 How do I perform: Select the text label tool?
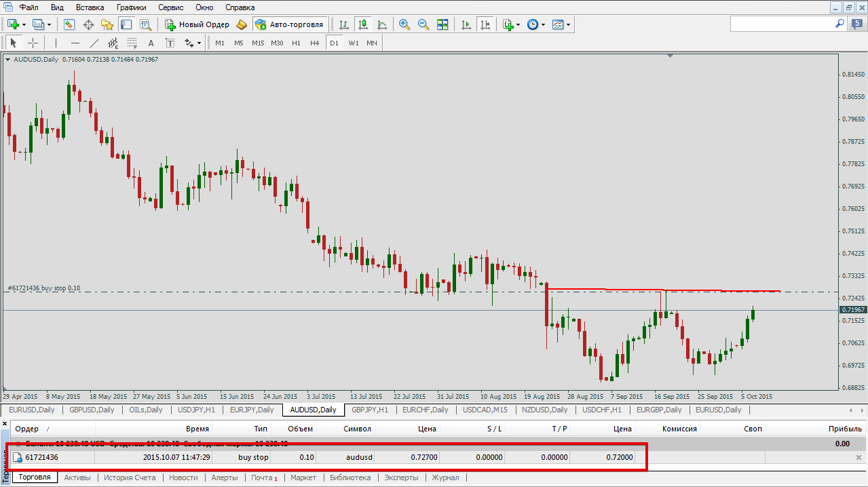(x=170, y=43)
